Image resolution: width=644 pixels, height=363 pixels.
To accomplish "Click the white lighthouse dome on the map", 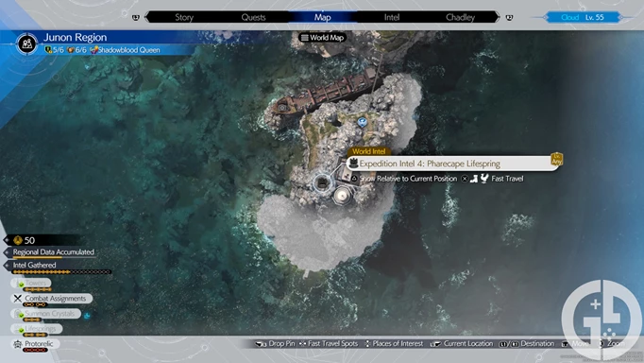I will click(x=342, y=196).
